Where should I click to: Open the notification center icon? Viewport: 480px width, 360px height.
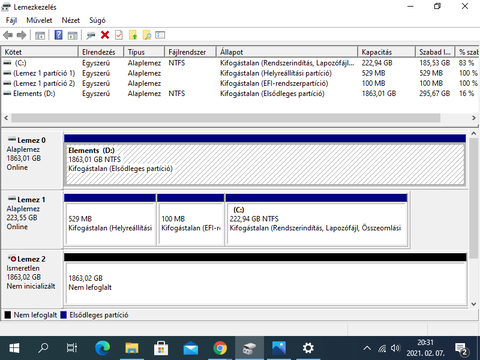coord(462,349)
